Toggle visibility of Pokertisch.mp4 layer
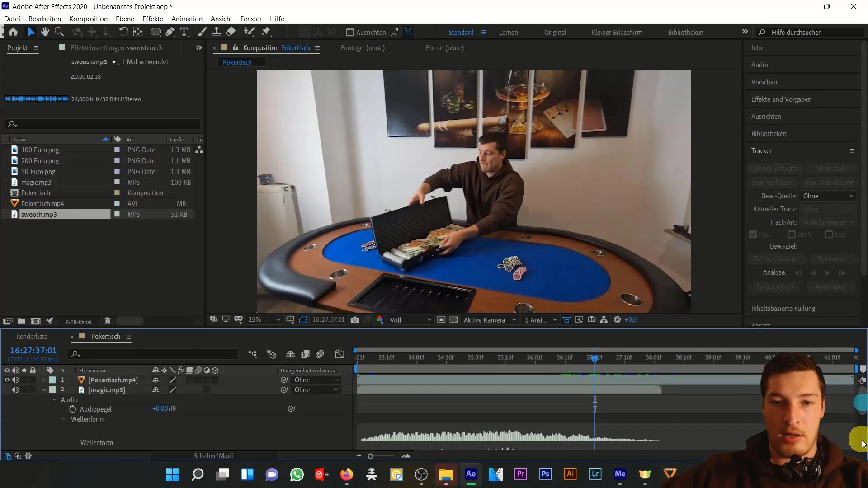The height and width of the screenshot is (488, 868). [7, 380]
